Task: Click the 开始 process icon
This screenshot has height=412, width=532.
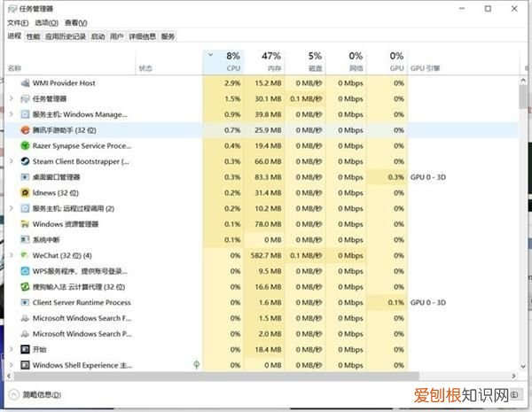Action: [25, 349]
